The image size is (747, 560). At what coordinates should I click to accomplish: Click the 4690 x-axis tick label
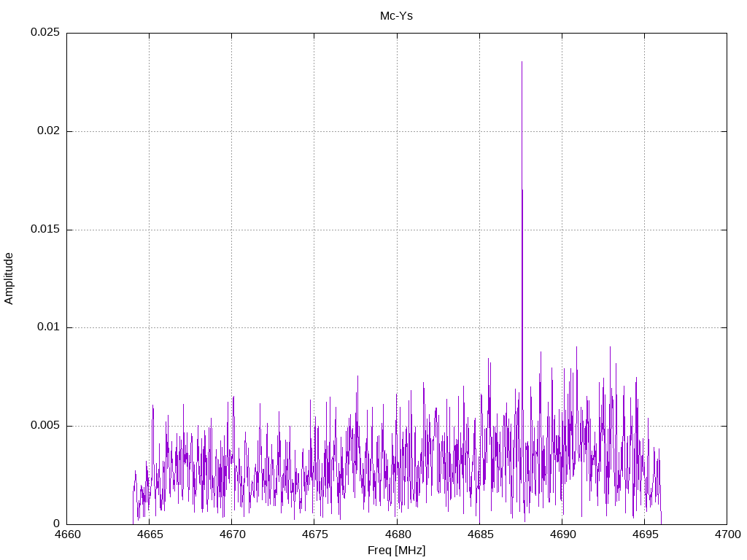562,534
